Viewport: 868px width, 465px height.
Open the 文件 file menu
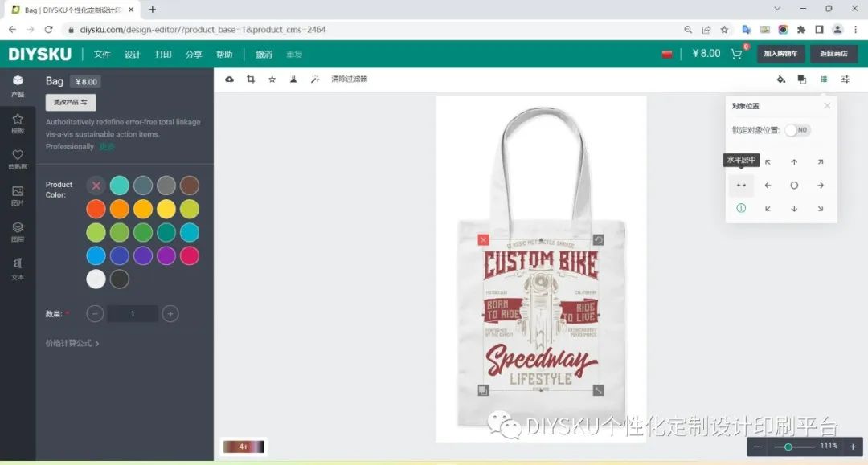tap(102, 54)
